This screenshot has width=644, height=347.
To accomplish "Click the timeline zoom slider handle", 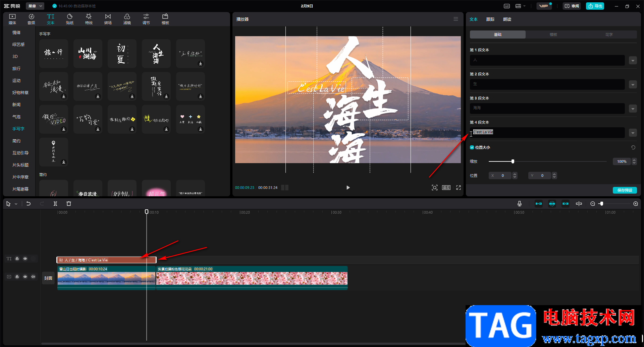I will (602, 204).
